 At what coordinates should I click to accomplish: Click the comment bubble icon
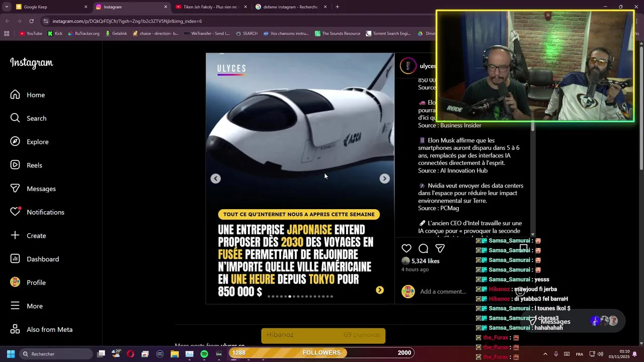point(424,248)
